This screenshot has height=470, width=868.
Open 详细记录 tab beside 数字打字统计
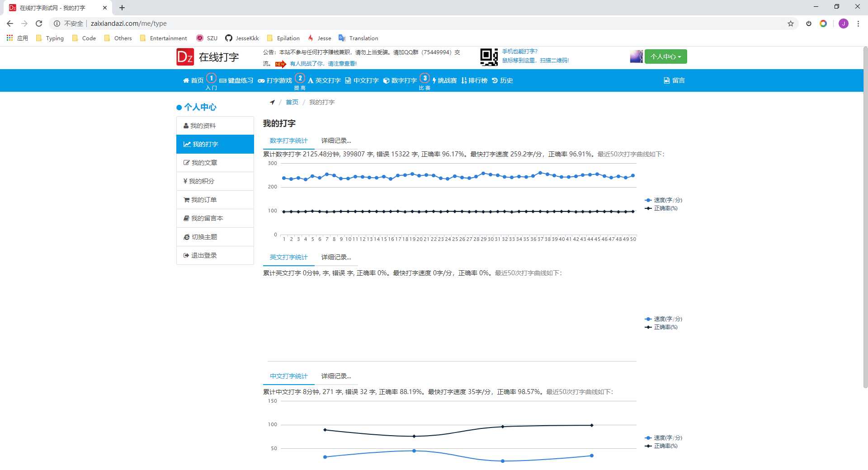tap(336, 141)
